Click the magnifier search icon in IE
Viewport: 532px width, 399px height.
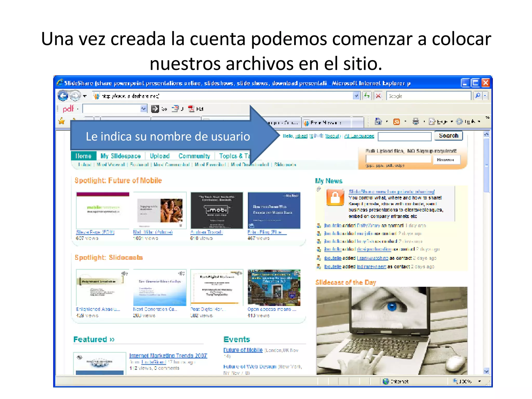[477, 96]
